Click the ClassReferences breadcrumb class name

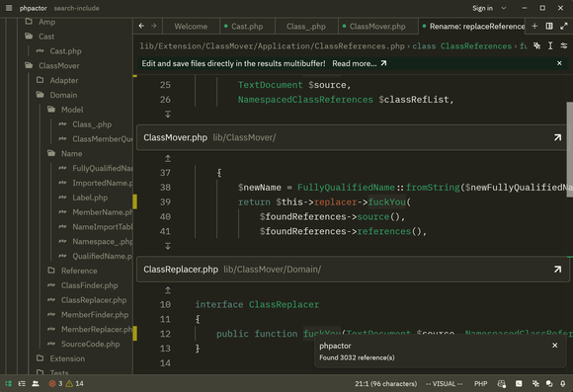(x=476, y=46)
